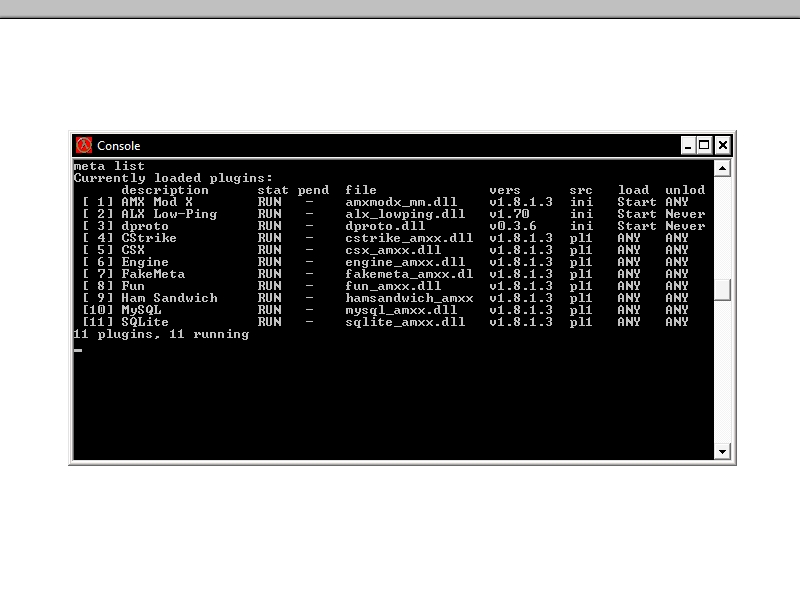Click the 'dproto' plugin description
This screenshot has width=800, height=600.
pyautogui.click(x=145, y=226)
